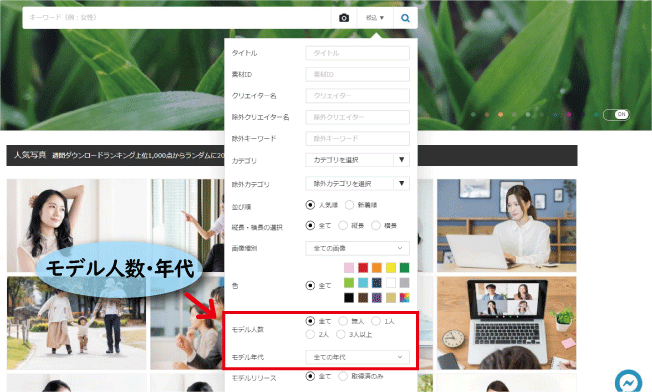Pick the gray color swatch
Viewport: 652px width, 392px height.
tap(405, 283)
